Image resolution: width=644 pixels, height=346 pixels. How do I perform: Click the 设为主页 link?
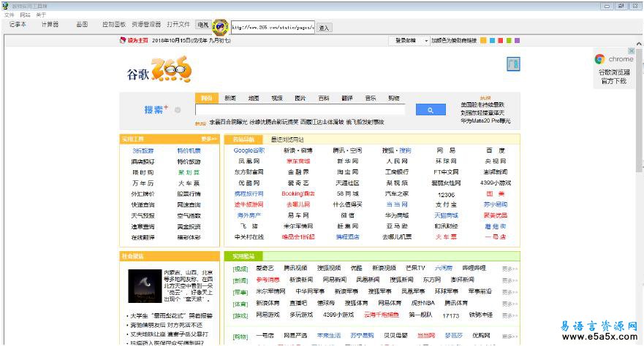(x=137, y=41)
